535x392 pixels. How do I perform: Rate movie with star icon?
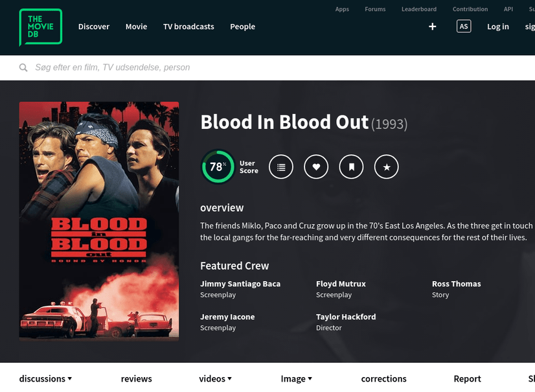(386, 167)
